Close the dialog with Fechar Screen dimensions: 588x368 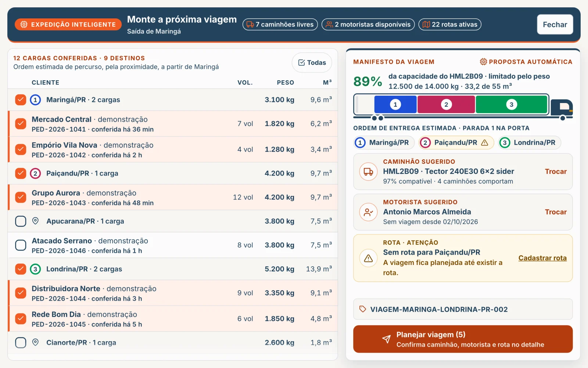coord(555,25)
